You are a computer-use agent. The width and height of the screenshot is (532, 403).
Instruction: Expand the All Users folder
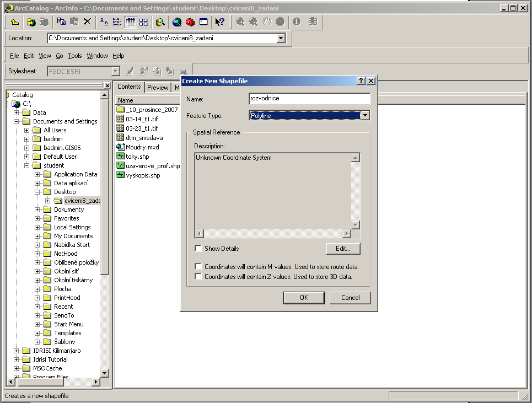coord(27,130)
